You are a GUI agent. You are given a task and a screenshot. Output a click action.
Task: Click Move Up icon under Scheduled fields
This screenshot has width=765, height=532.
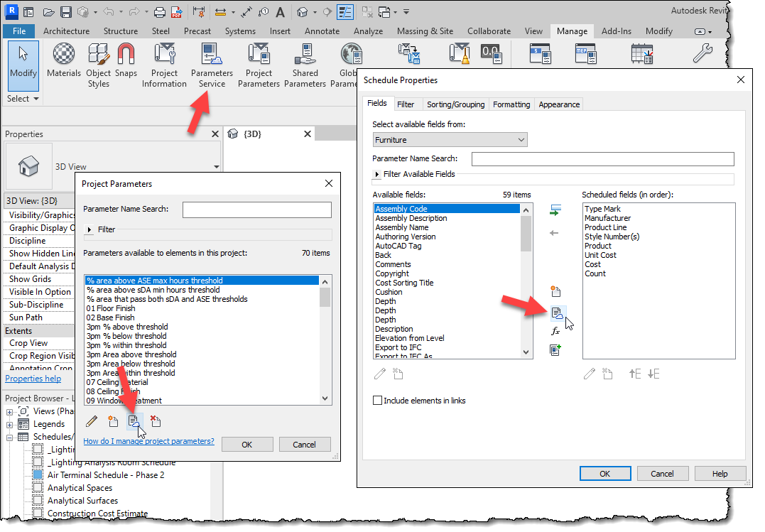point(635,374)
